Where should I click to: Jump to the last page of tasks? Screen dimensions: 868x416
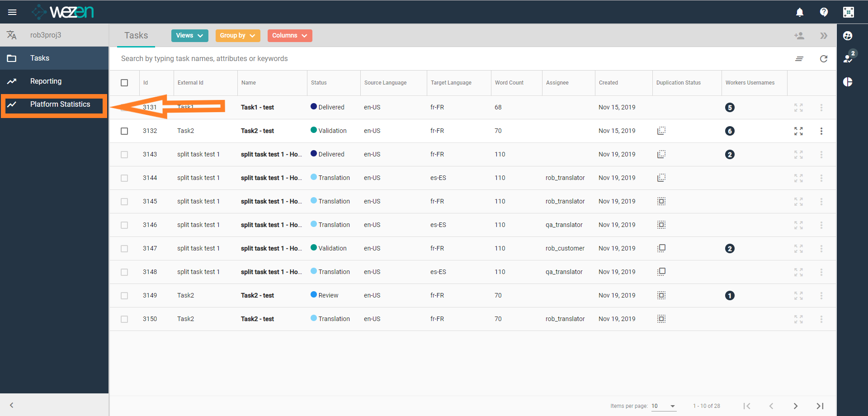click(x=820, y=406)
